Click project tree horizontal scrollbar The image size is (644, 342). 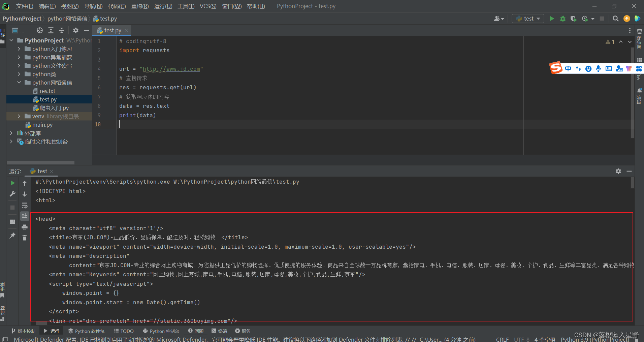[40, 163]
